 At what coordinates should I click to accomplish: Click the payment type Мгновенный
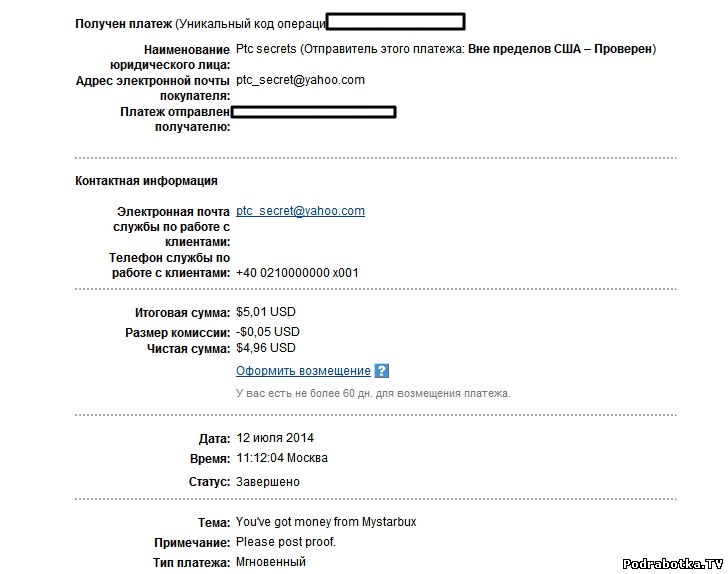pos(270,562)
